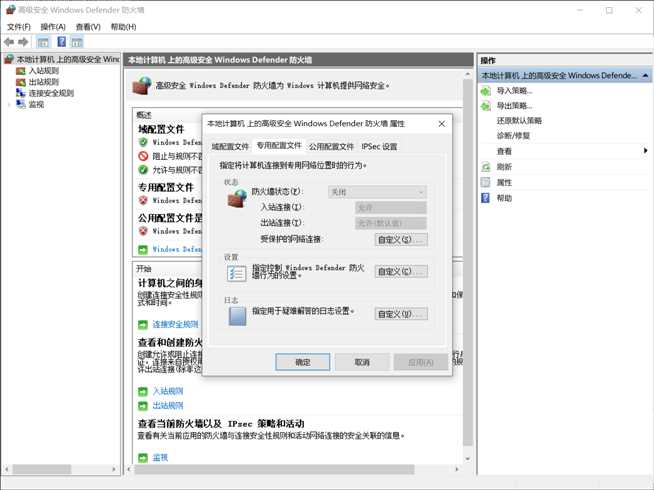Click the center pane horizontal scrollbar
This screenshot has height=490, width=654.
point(274,469)
